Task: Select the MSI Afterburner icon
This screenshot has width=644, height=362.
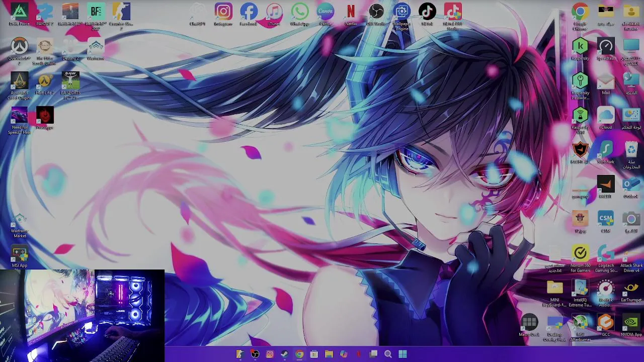Action: tap(580, 328)
